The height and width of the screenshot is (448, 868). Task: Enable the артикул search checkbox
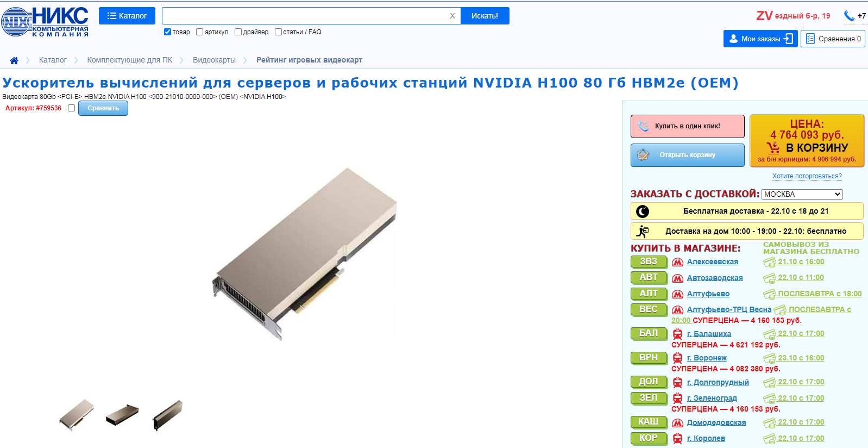[x=199, y=32]
